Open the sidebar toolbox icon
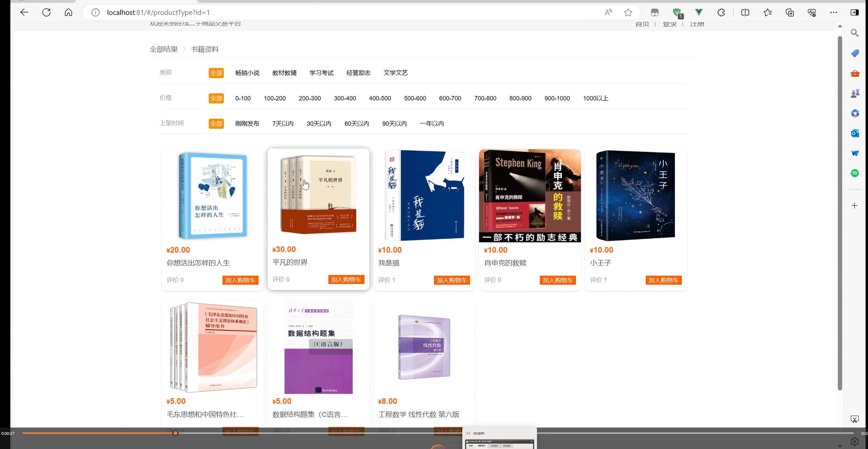Screen dimensions: 868x449 tap(855, 73)
